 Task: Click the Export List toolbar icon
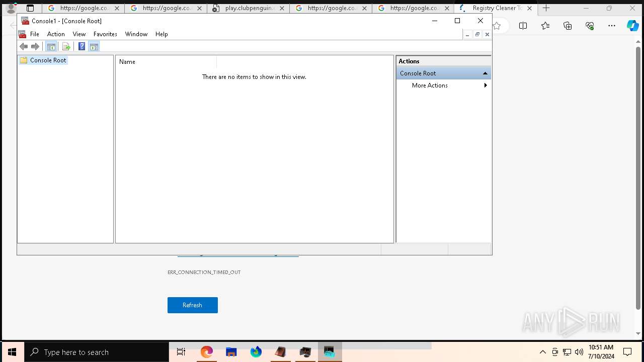point(66,47)
